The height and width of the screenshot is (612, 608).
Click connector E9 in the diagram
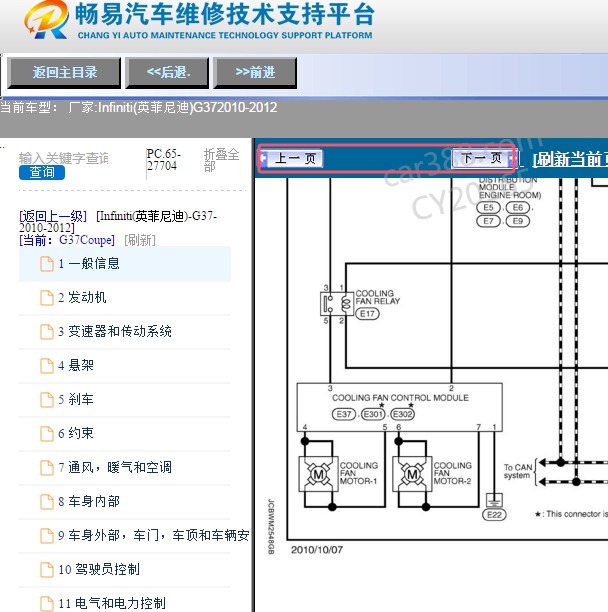(x=517, y=221)
